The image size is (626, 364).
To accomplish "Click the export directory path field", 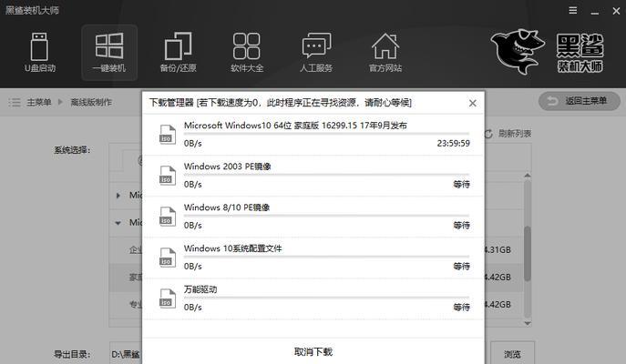I will click(x=126, y=354).
